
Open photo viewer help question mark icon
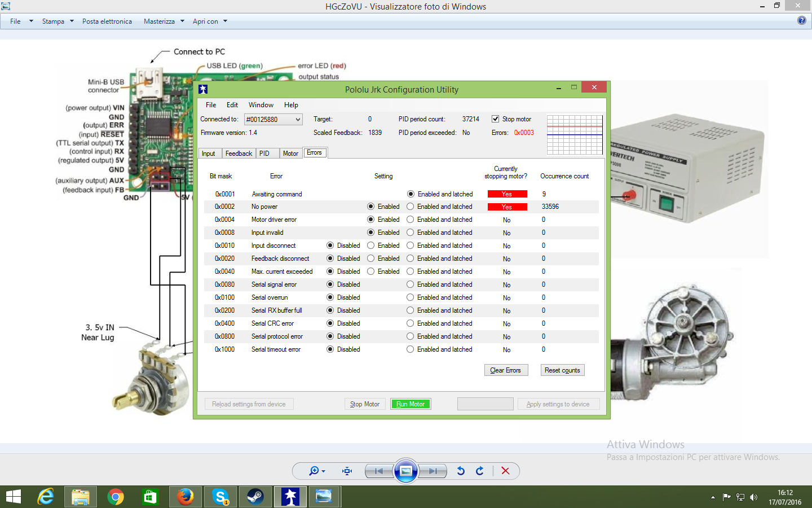tap(802, 20)
